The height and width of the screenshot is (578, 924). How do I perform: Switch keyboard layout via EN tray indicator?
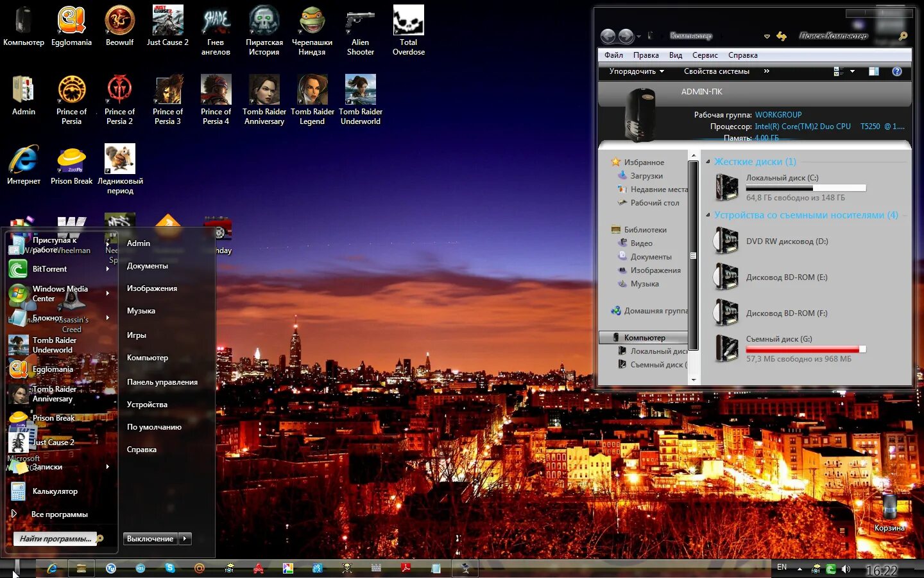782,568
